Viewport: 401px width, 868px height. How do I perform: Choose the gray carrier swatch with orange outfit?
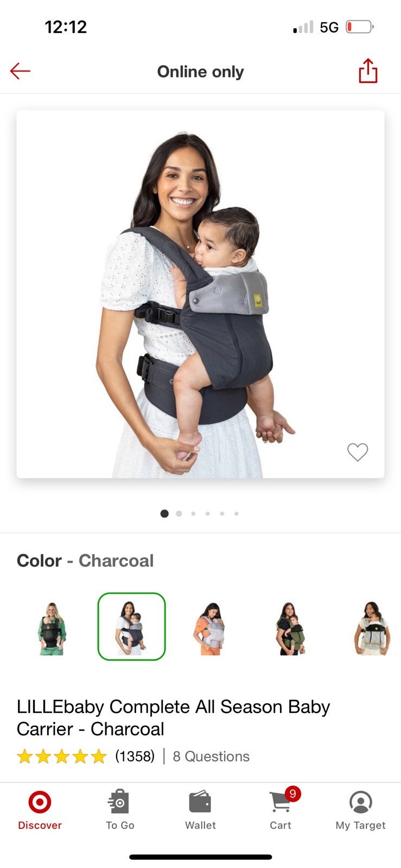211,628
